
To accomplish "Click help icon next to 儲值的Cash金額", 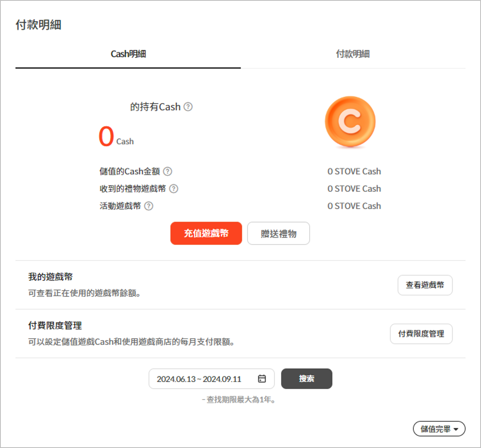I will tap(167, 171).
